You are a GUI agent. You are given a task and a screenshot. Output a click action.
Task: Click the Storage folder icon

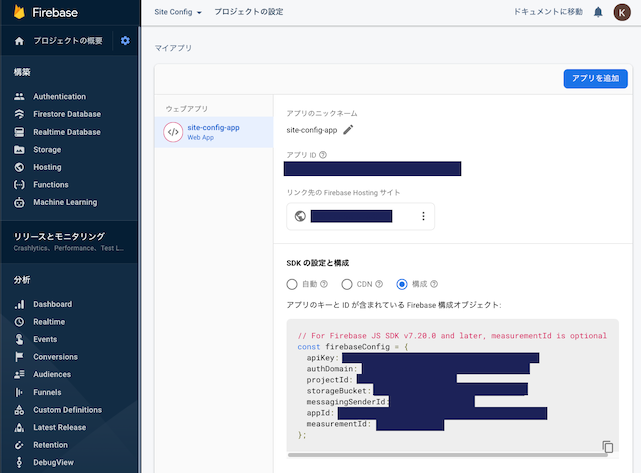(19, 150)
